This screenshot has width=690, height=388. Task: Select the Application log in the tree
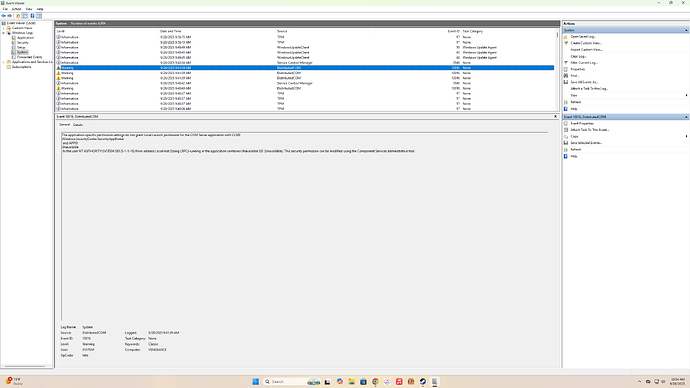(x=25, y=38)
